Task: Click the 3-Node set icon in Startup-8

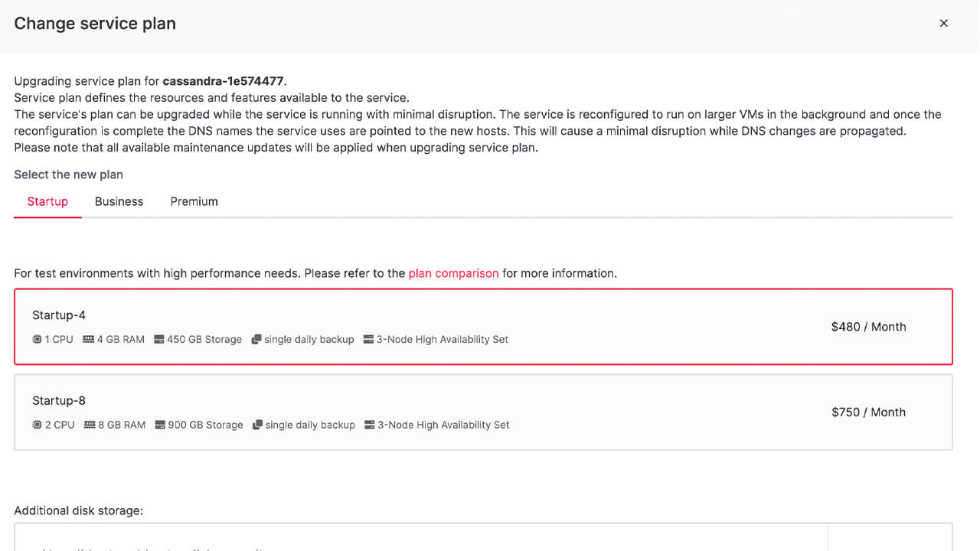Action: (x=371, y=425)
